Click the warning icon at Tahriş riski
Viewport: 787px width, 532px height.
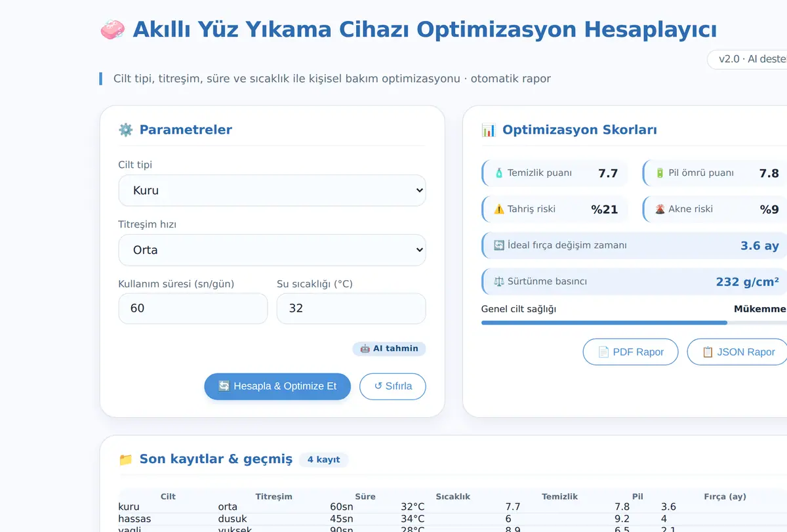coord(499,209)
